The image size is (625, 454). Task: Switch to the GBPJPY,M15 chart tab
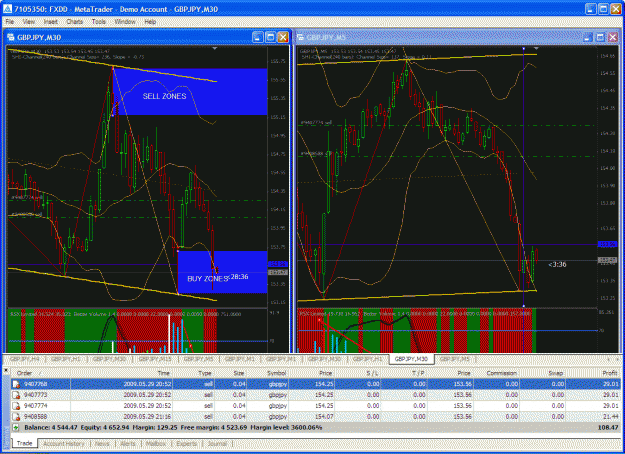click(x=155, y=359)
